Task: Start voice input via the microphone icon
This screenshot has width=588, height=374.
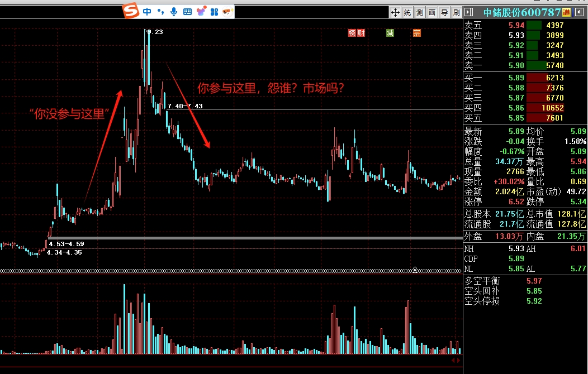Action: 174,12
